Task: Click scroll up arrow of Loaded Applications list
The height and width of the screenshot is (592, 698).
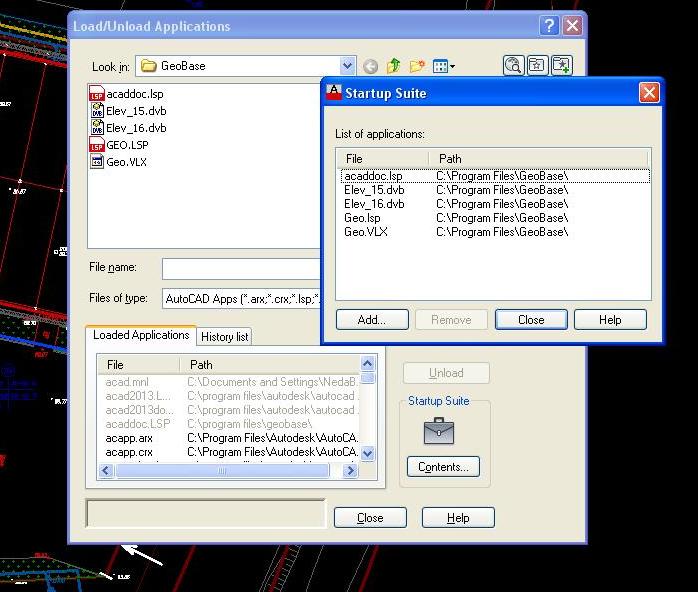Action: click(368, 364)
